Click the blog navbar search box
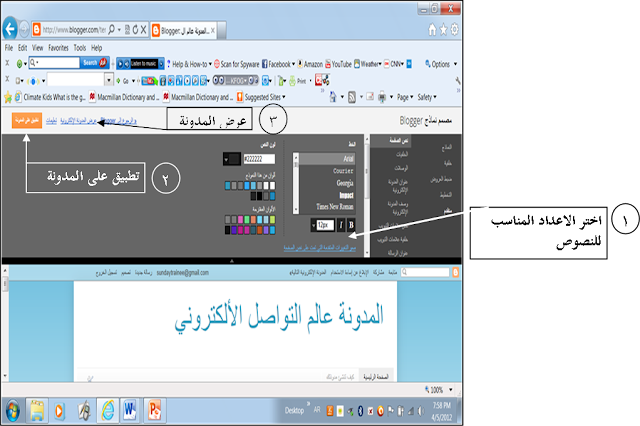 click(x=425, y=272)
